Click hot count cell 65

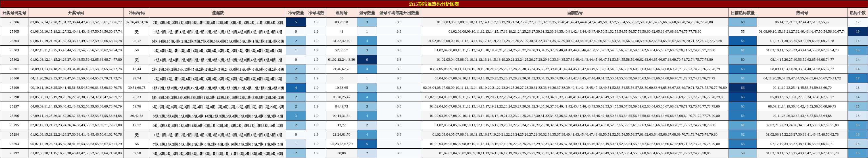[743, 97]
